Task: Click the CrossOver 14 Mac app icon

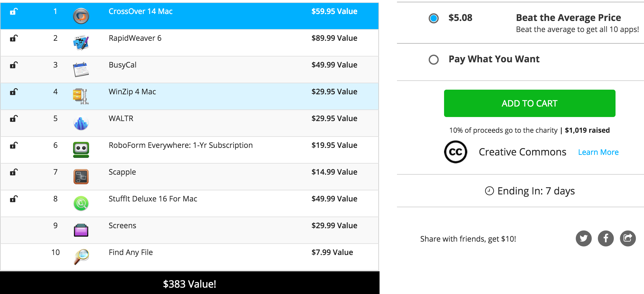Action: point(81,16)
